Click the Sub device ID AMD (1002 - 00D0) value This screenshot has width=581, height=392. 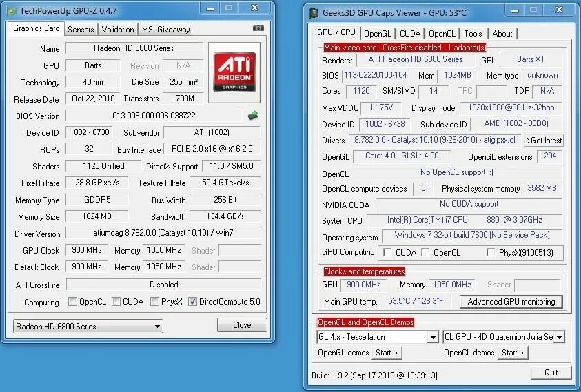tap(516, 124)
